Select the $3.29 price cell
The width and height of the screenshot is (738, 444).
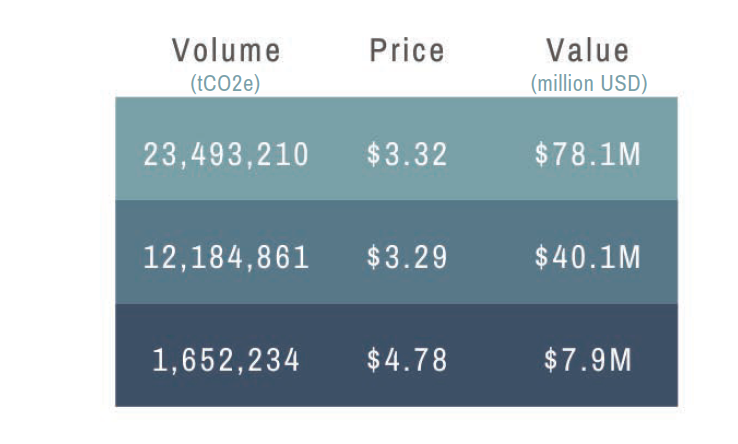[407, 257]
